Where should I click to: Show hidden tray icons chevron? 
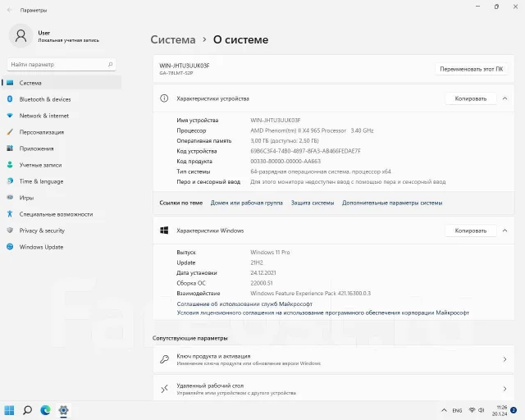pyautogui.click(x=444, y=410)
